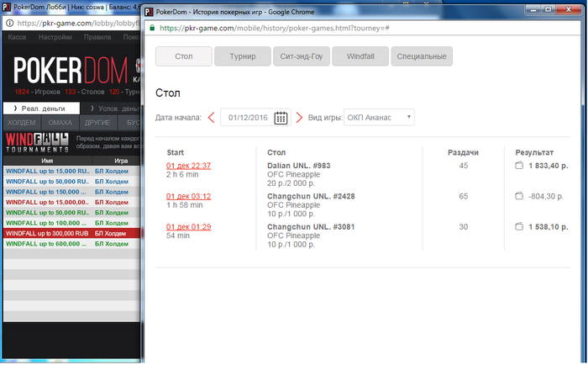Click the Результат column header
The height and width of the screenshot is (365, 588).
(x=534, y=152)
